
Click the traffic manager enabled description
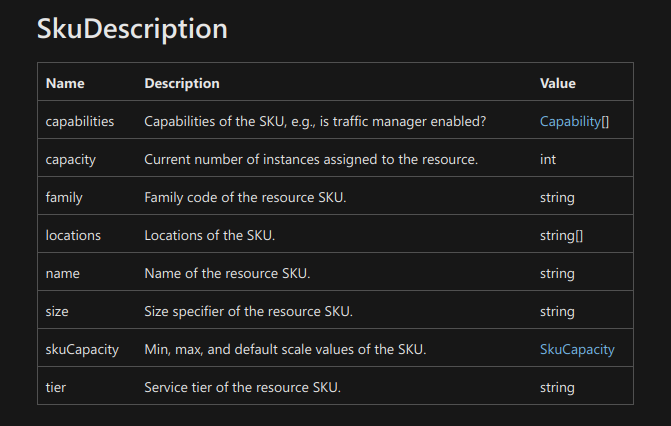tap(315, 122)
